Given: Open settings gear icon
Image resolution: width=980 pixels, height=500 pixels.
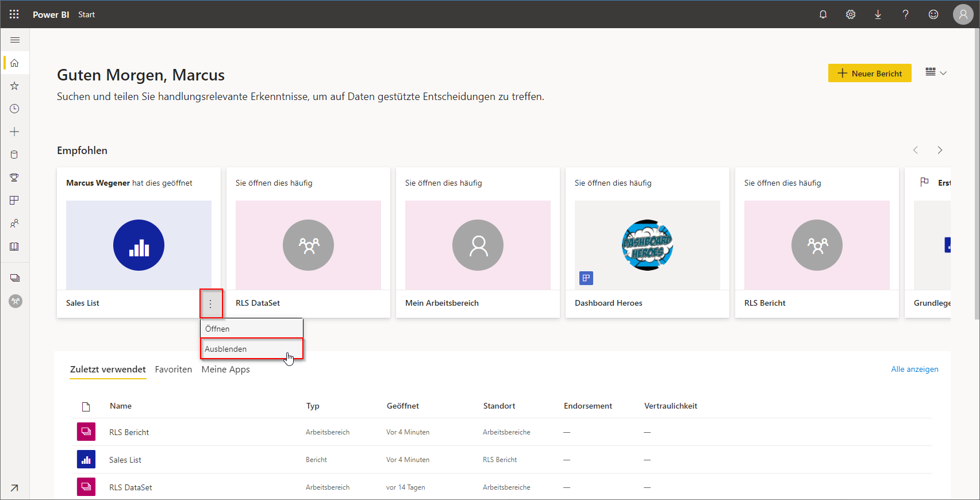Looking at the screenshot, I should click(851, 14).
